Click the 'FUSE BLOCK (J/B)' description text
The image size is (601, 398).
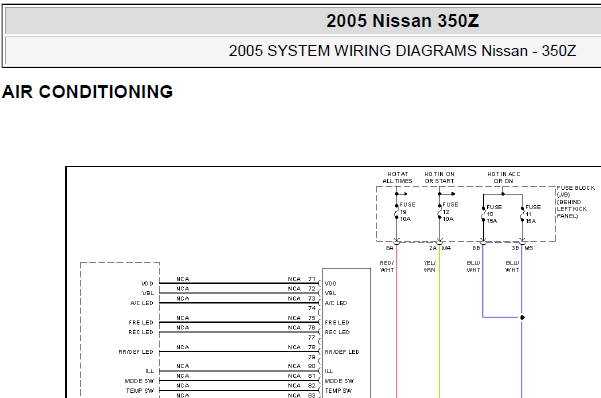coord(576,202)
